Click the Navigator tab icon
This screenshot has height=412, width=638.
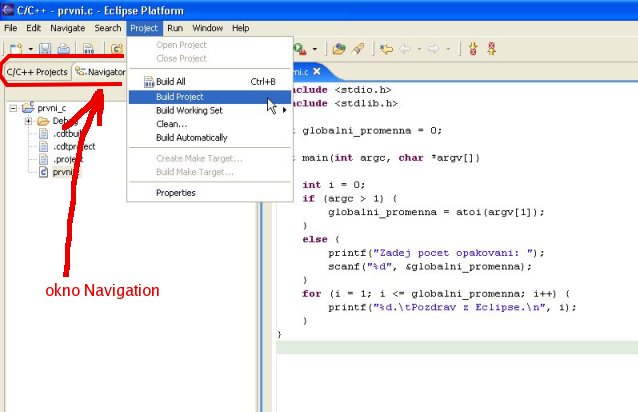pyautogui.click(x=81, y=72)
